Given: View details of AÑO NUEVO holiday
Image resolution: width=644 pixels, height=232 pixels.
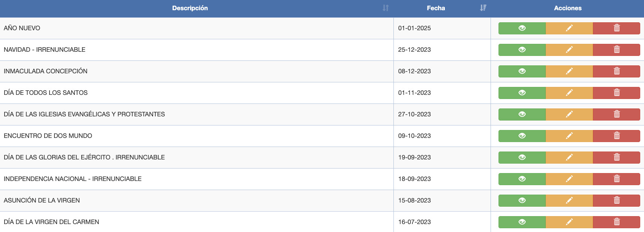Looking at the screenshot, I should (522, 28).
